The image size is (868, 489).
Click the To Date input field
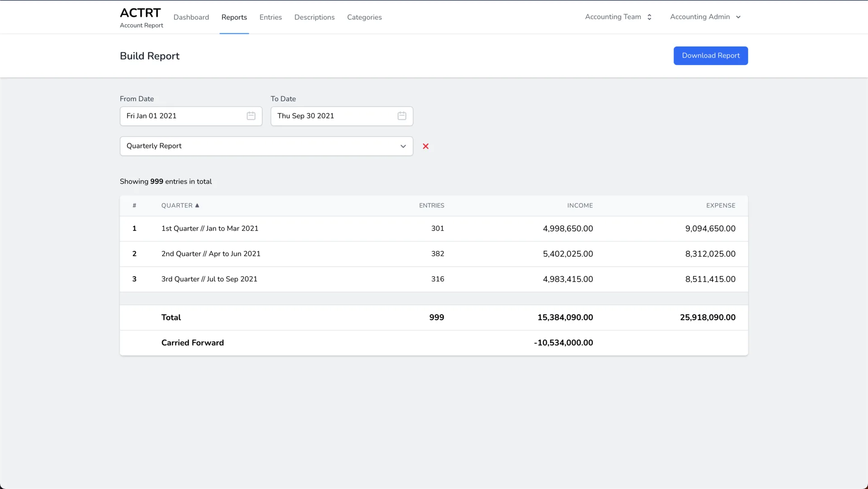[x=342, y=116]
